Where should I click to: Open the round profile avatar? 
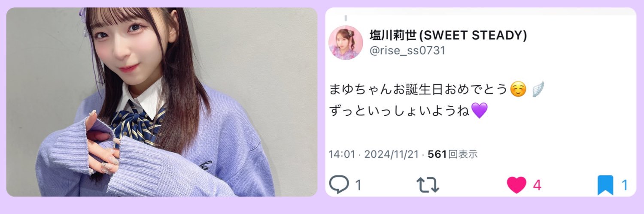coord(346,43)
